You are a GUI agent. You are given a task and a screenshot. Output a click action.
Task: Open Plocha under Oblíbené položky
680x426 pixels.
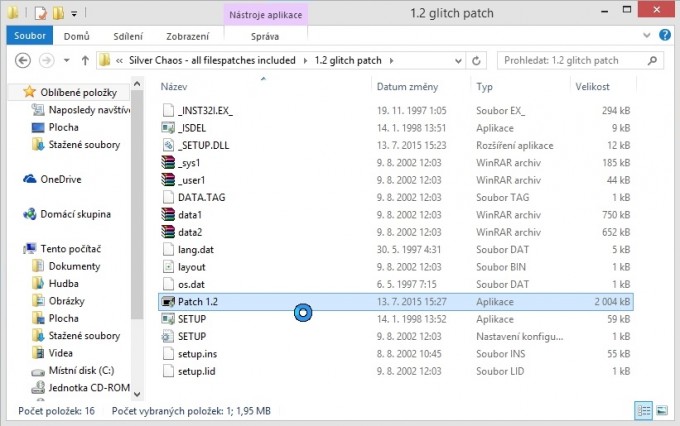point(63,127)
